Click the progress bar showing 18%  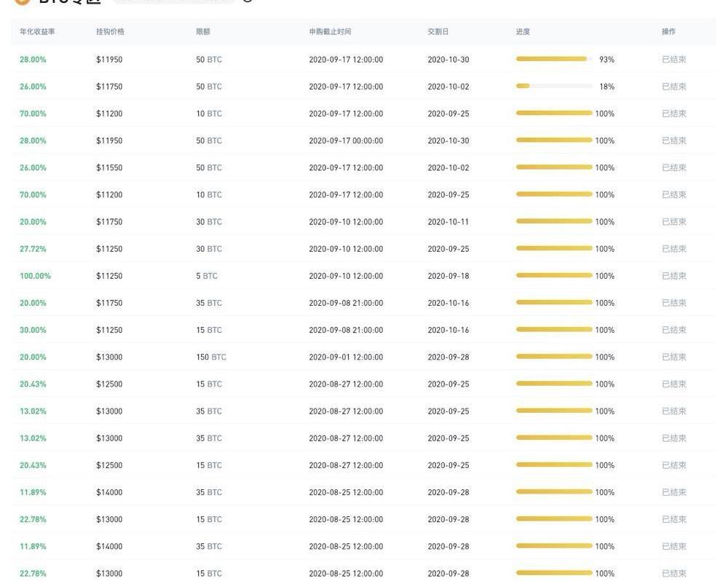(x=553, y=86)
